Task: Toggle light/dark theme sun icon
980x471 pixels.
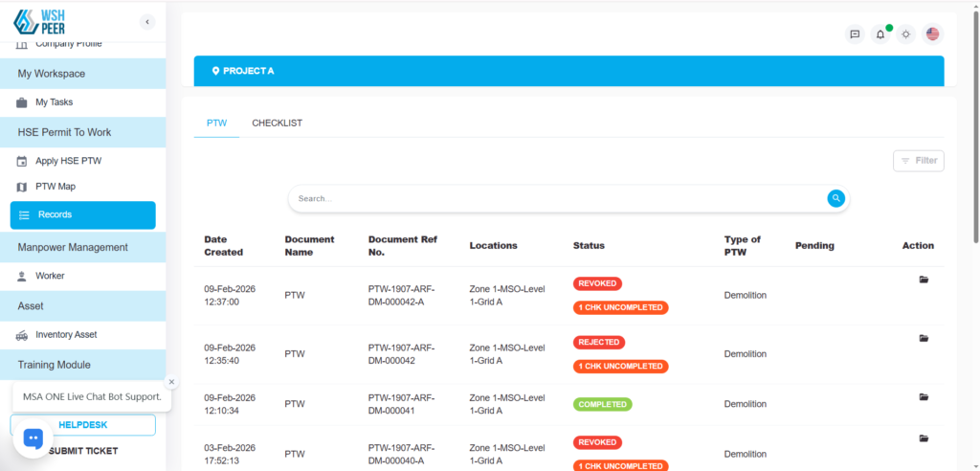Action: (x=906, y=34)
